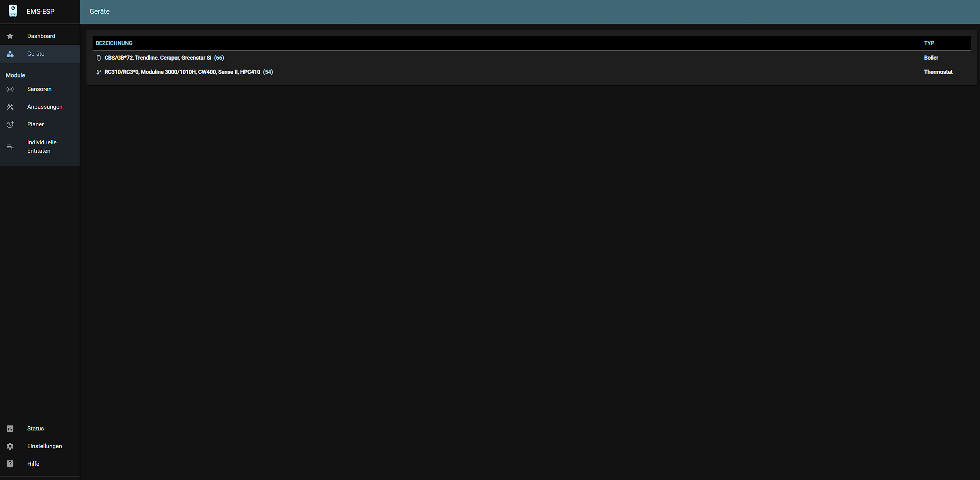The image size is (980, 480).
Task: Select the RC310/RC3*0 Moduline thermostat row
Action: pos(532,72)
